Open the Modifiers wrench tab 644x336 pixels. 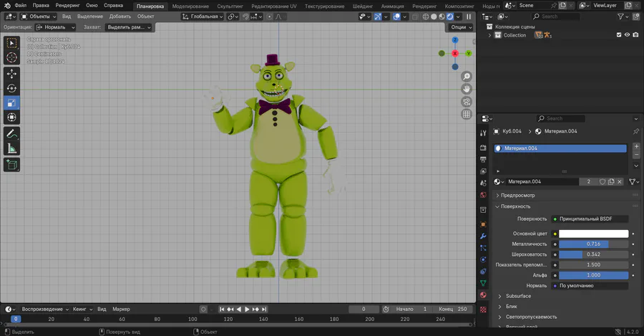tap(483, 236)
